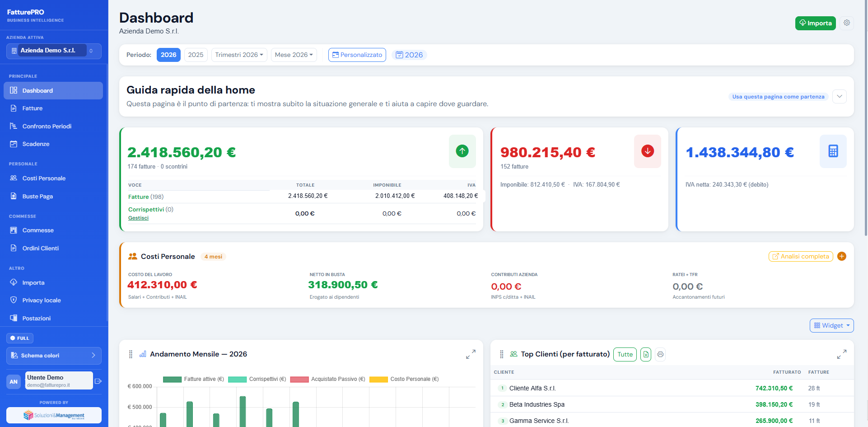Click the AN user avatar
The image size is (868, 427).
14,381
